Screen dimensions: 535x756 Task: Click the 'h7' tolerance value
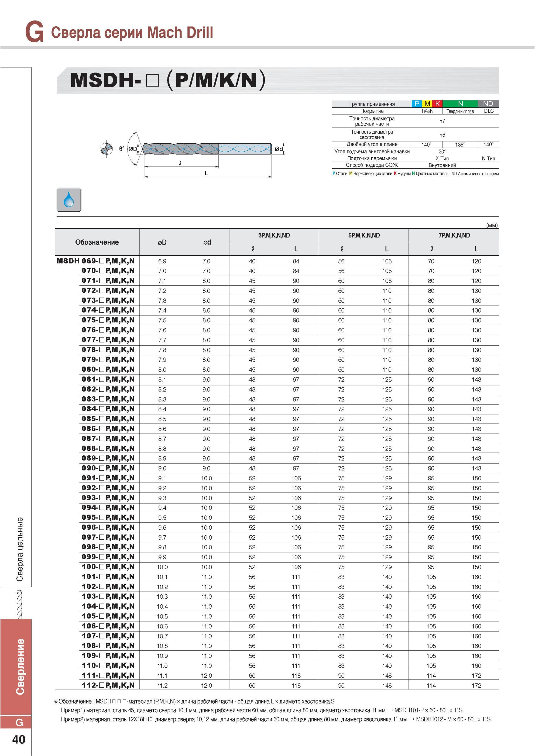442,121
